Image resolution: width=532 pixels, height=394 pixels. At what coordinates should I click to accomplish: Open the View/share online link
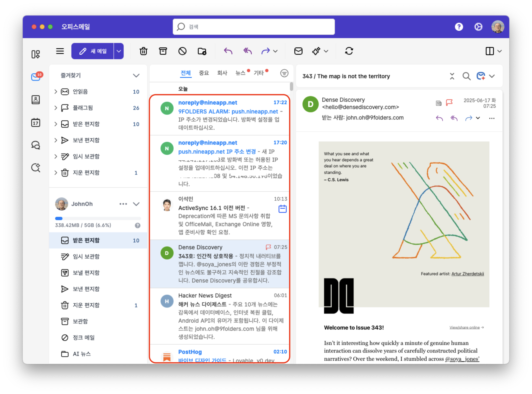click(x=466, y=328)
